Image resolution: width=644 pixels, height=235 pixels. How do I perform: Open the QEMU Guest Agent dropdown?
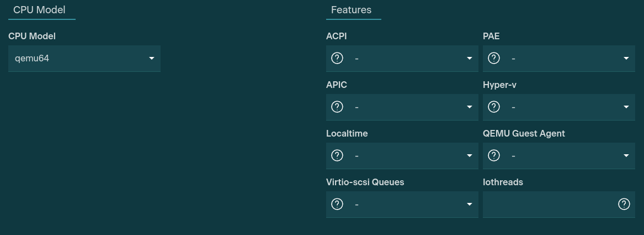coord(626,155)
